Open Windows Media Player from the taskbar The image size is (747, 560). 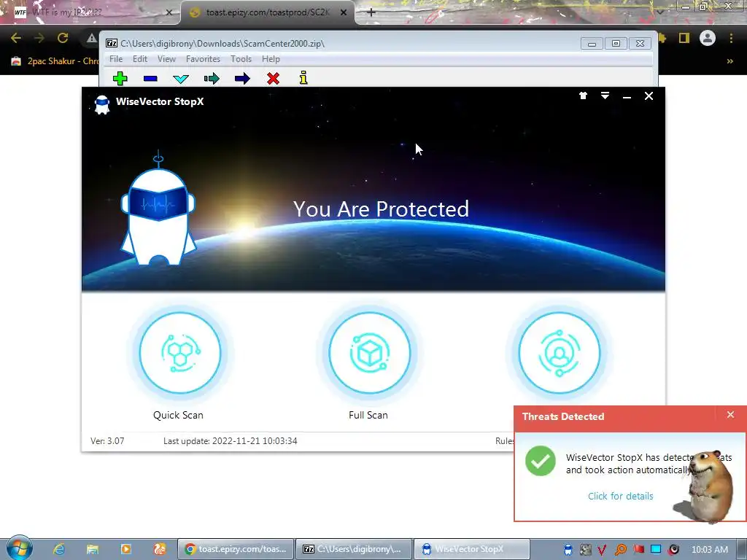click(125, 549)
